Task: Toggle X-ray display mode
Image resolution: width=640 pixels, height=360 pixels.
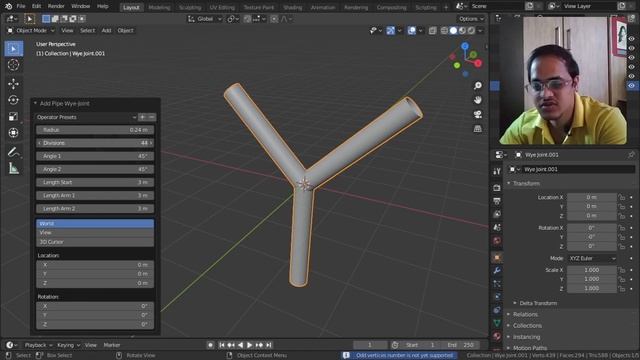Action: click(432, 31)
